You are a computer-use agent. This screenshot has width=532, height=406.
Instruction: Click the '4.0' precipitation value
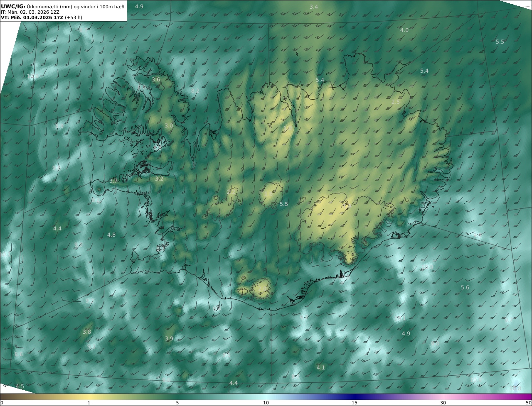tap(404, 30)
